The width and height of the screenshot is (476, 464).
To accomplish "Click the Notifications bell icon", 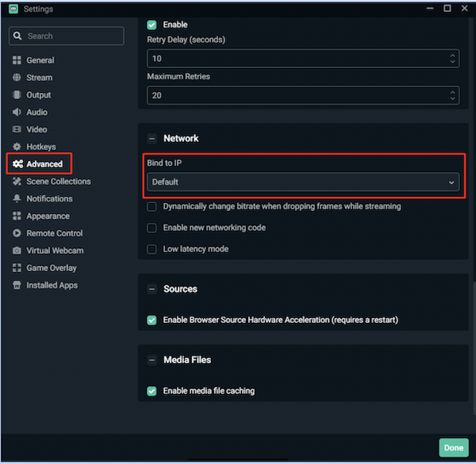I will [x=17, y=198].
